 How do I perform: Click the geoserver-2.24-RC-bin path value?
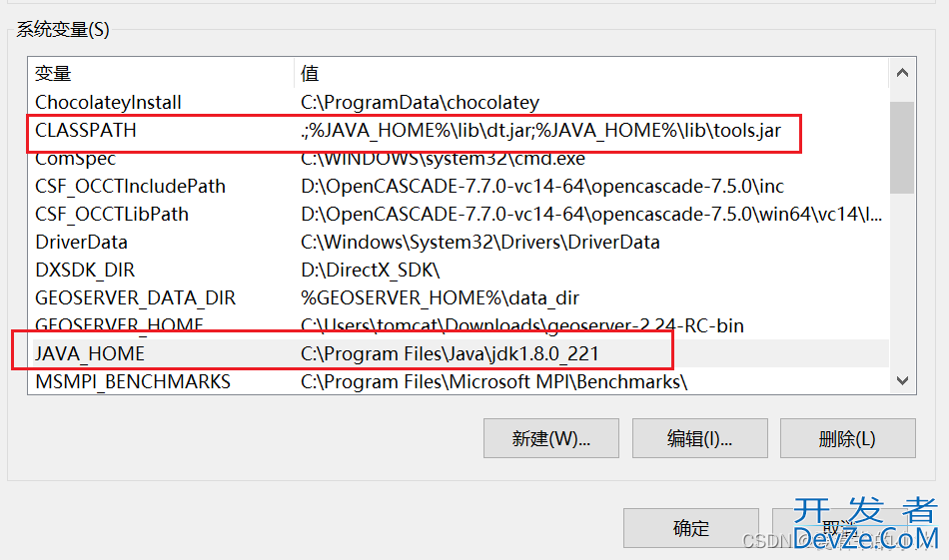pyautogui.click(x=522, y=325)
